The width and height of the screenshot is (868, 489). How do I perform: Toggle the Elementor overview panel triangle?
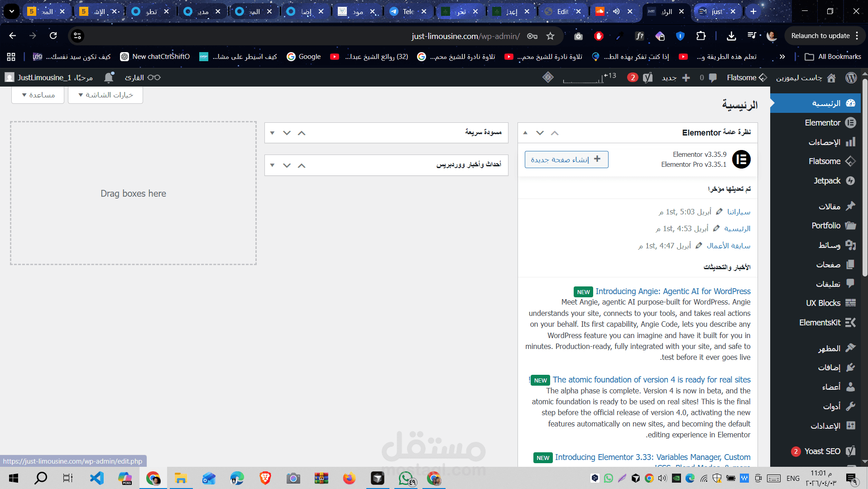[x=525, y=133]
